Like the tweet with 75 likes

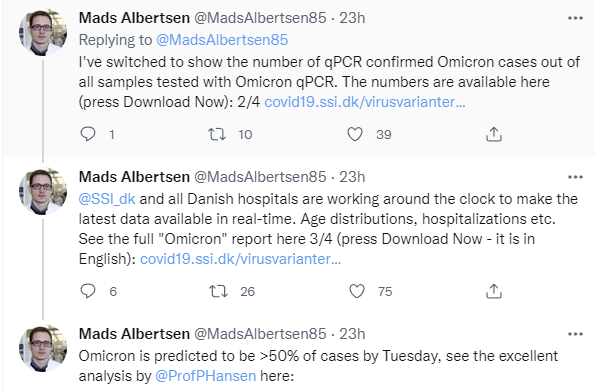pos(357,291)
